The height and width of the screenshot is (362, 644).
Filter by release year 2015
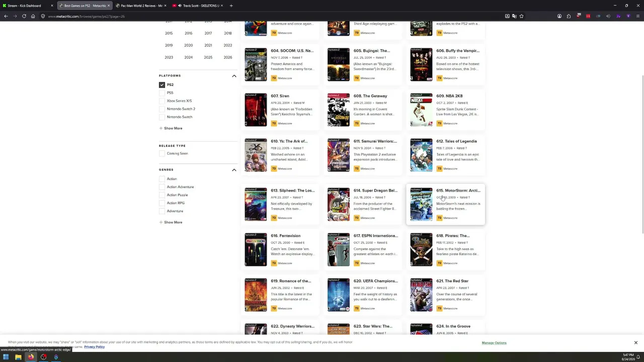point(169,33)
